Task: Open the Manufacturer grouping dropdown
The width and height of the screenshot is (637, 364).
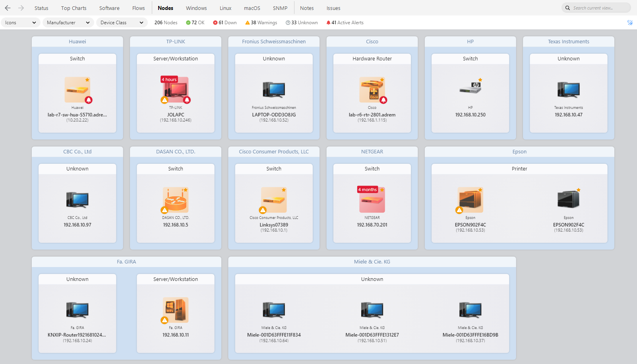Action: click(68, 23)
